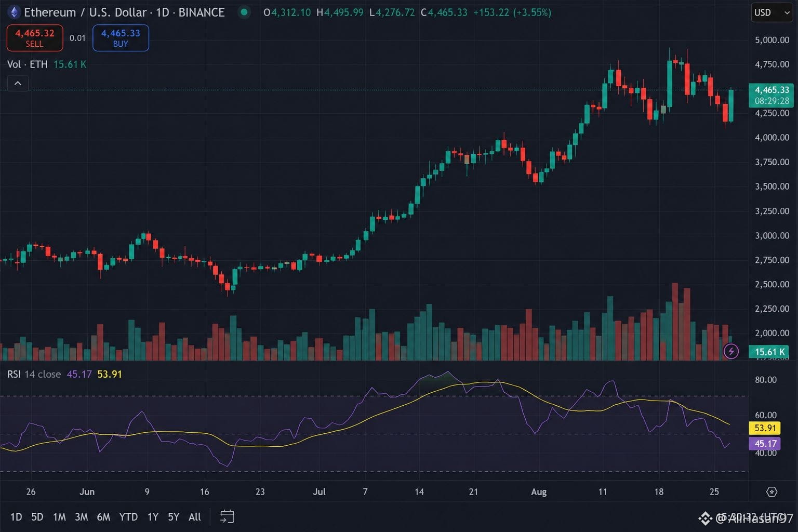
Task: Click the Vol · ETH indicator label
Action: tap(27, 64)
